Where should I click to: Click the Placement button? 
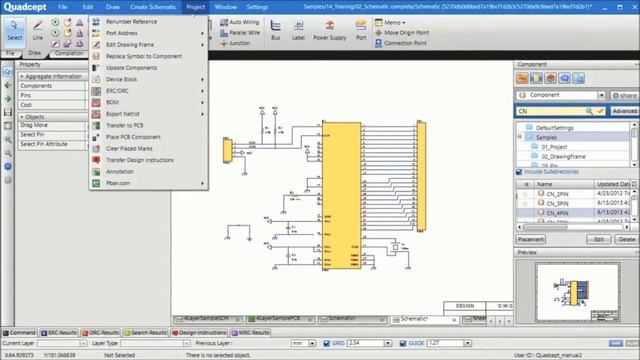[x=531, y=239]
